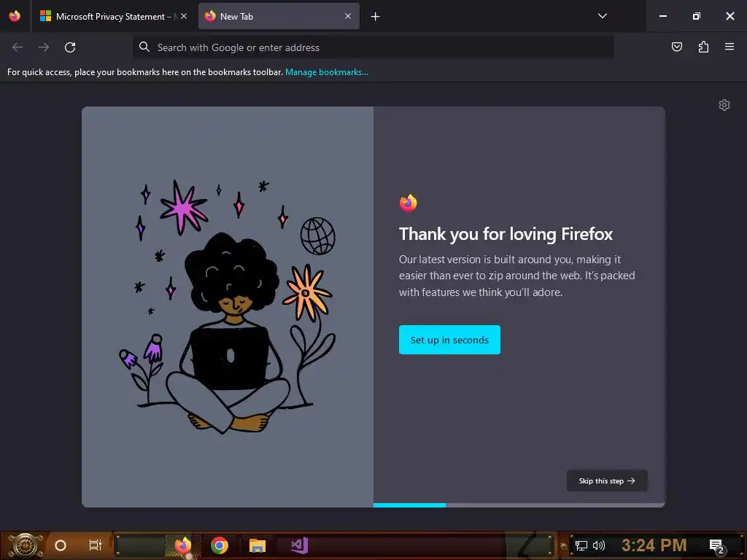Go forward to next page

pos(44,47)
